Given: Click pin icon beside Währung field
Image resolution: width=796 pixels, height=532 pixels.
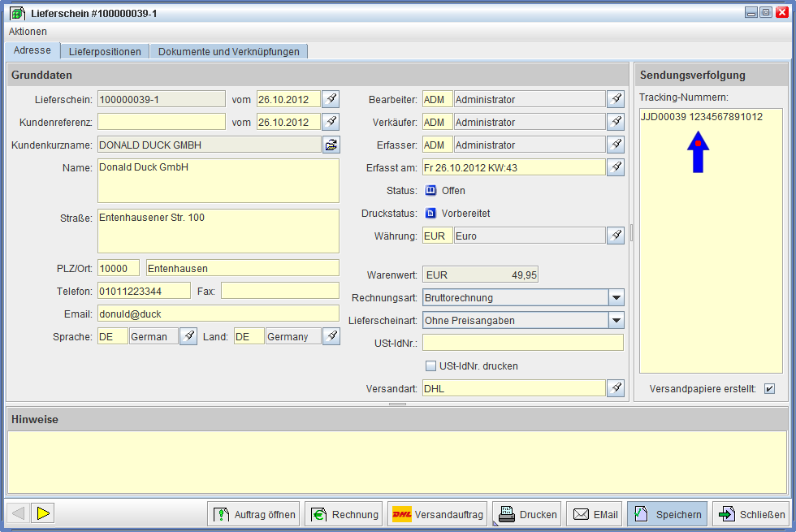Looking at the screenshot, I should 616,236.
